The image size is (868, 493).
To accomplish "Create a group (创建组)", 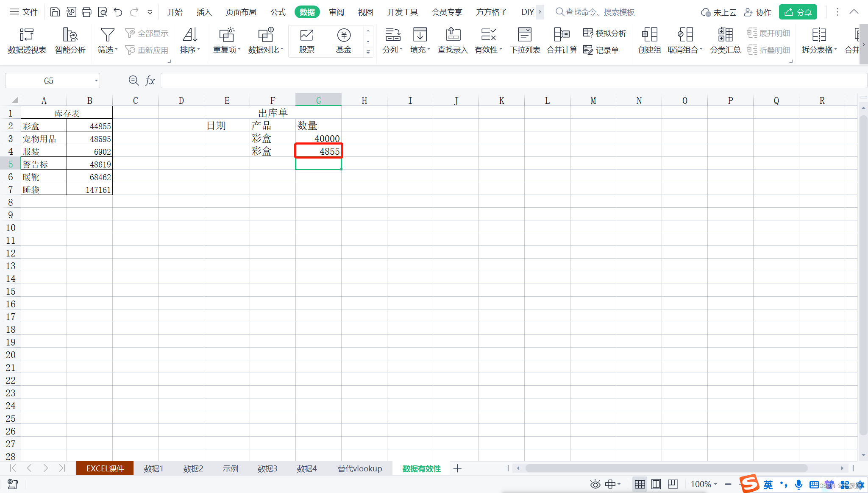I will coord(649,41).
